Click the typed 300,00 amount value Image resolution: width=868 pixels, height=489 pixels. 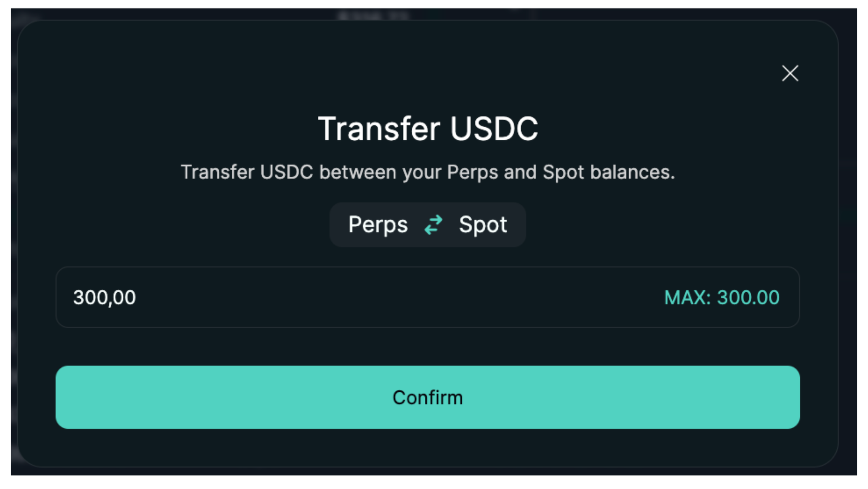[x=105, y=298]
